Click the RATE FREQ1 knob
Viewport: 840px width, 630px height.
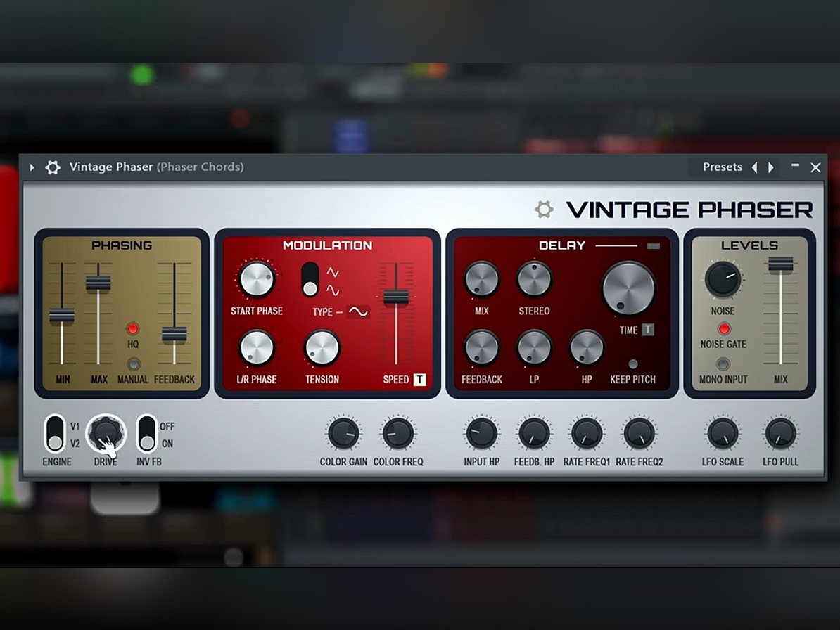(x=587, y=434)
